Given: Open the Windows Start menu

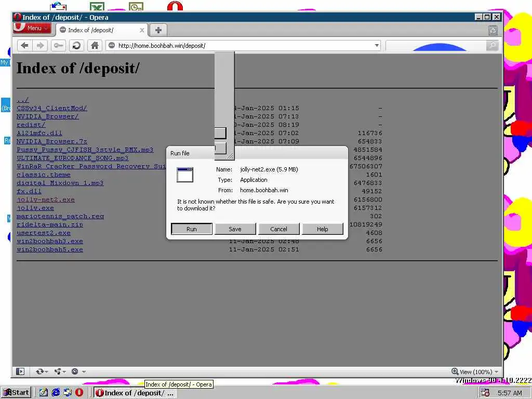Looking at the screenshot, I should [16, 393].
